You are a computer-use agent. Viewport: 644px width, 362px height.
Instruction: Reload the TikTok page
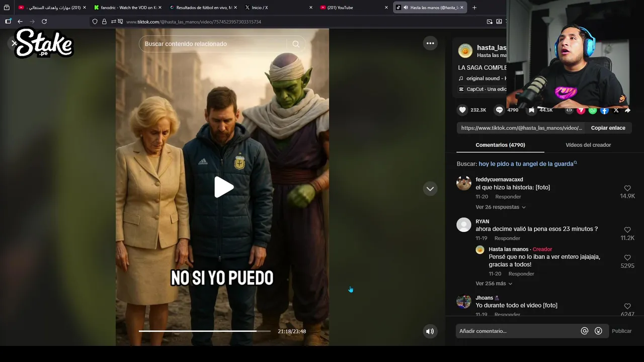click(44, 22)
